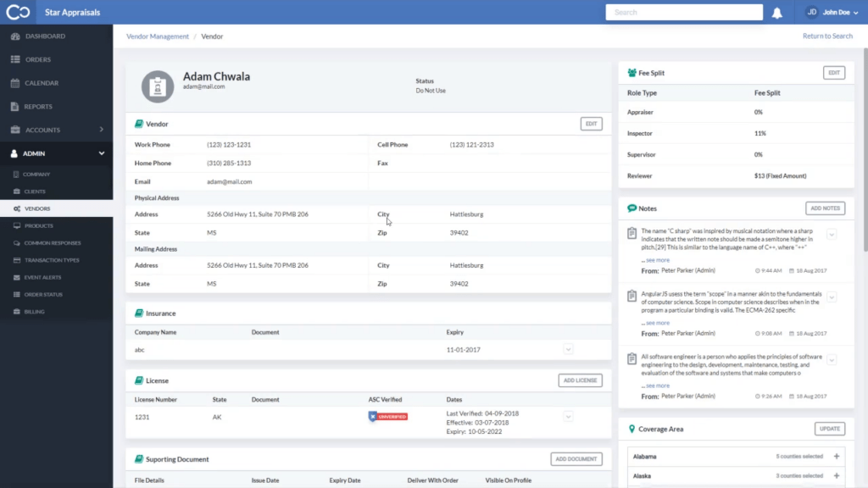
Task: Click the Common Responses chat icon
Action: tap(17, 243)
